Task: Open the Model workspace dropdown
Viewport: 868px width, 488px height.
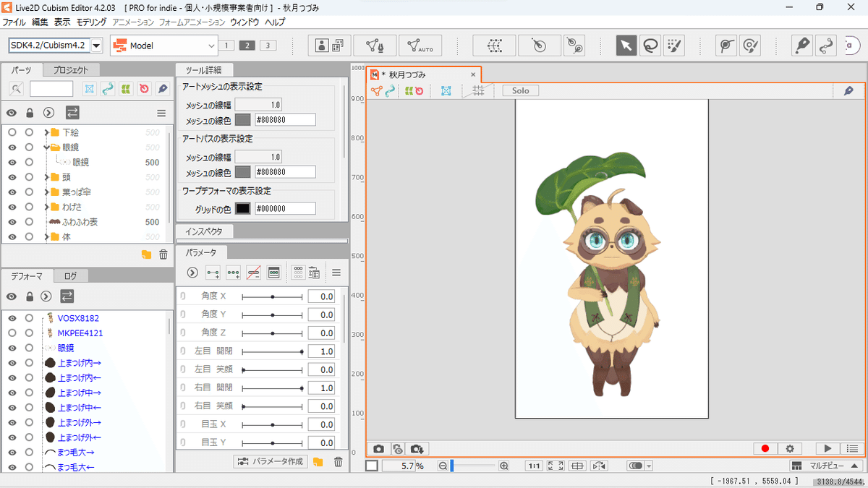Action: tap(163, 46)
